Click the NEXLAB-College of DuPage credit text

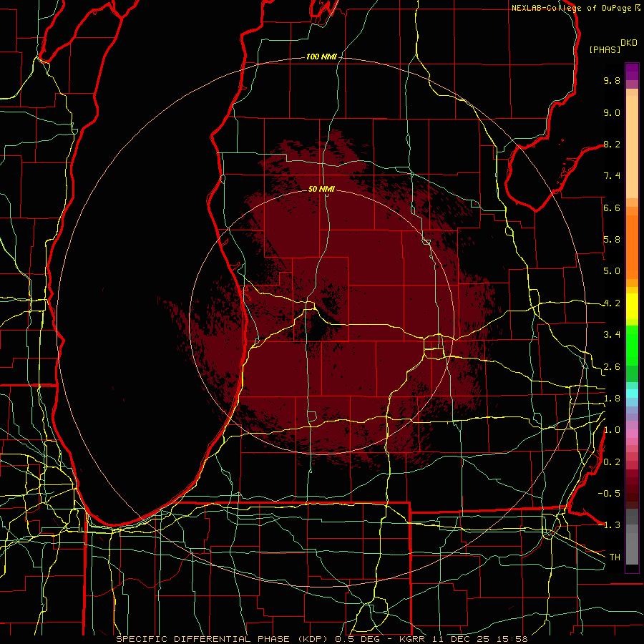[x=571, y=8]
